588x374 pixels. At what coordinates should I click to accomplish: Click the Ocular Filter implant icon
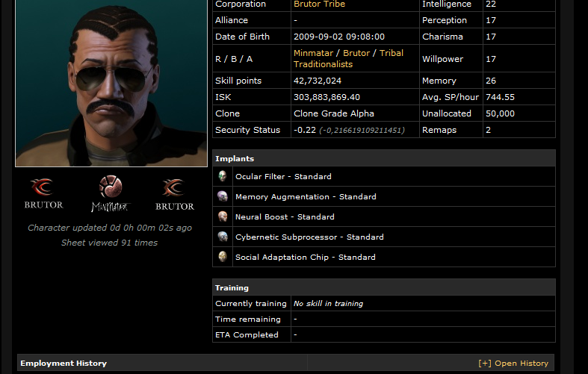click(x=223, y=176)
